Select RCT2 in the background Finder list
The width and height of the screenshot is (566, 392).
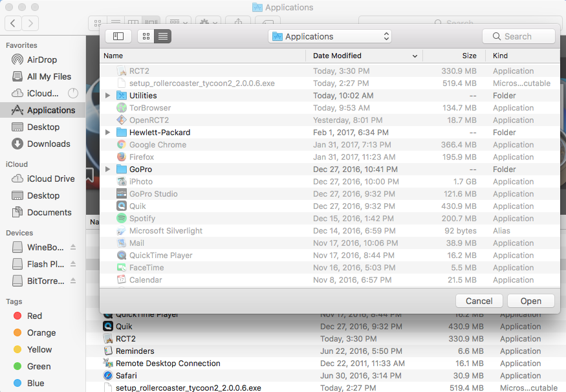coord(326,338)
